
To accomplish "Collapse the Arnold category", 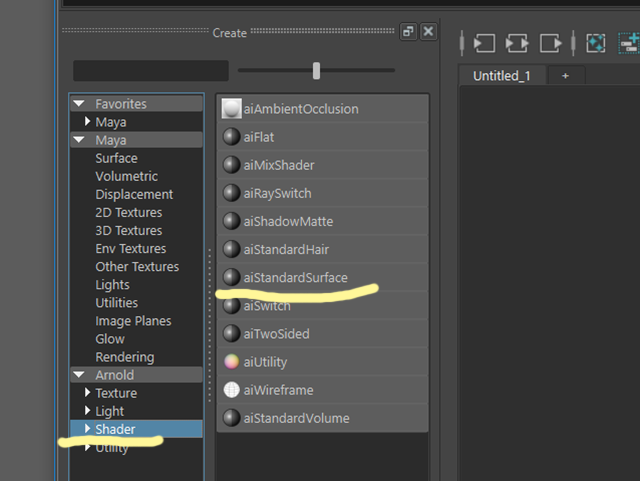I will click(79, 374).
